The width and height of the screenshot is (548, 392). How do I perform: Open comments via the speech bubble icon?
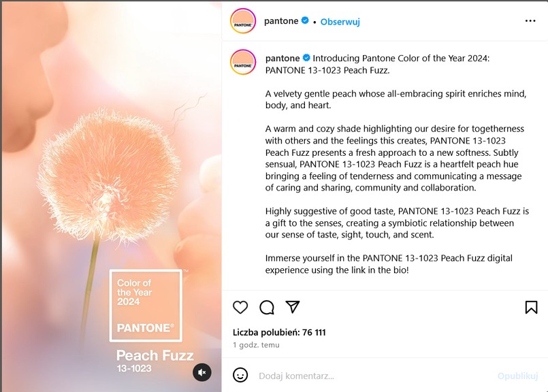pyautogui.click(x=265, y=308)
